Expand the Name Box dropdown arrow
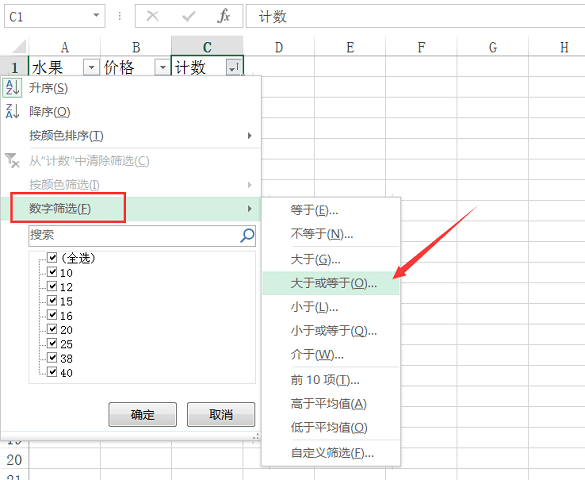The image size is (585, 480). tap(96, 15)
